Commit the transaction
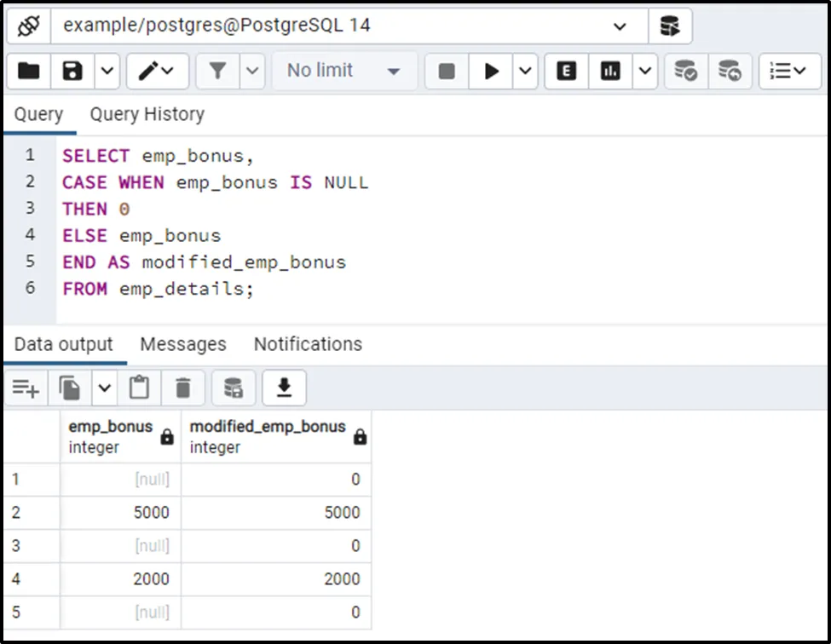 [685, 72]
